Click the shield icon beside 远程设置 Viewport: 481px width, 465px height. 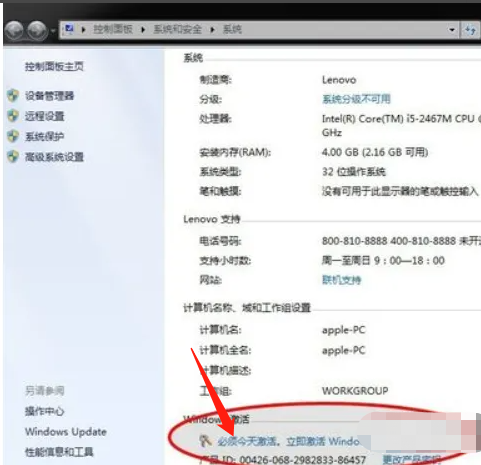click(13, 116)
